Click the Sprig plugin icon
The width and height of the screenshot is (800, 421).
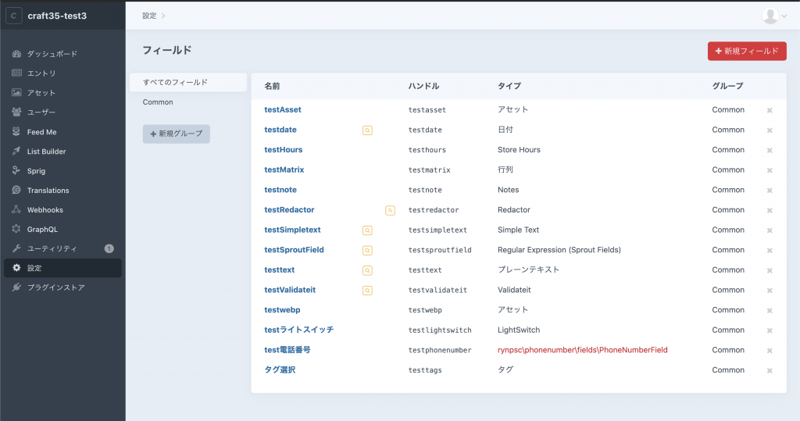[x=17, y=171]
